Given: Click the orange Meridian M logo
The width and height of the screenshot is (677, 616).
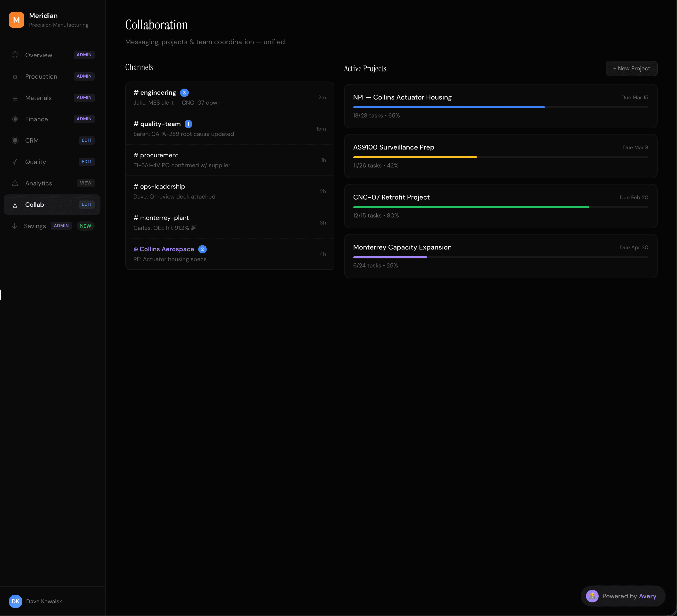Looking at the screenshot, I should (16, 20).
